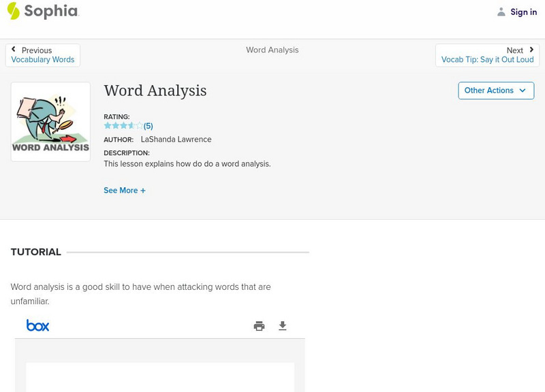Download the document from Box viewer
The image size is (545, 392).
(283, 326)
